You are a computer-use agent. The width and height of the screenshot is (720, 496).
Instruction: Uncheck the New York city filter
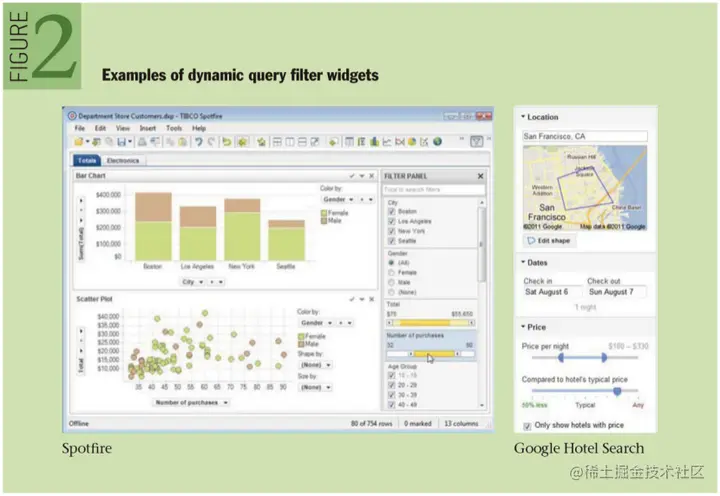(x=392, y=231)
